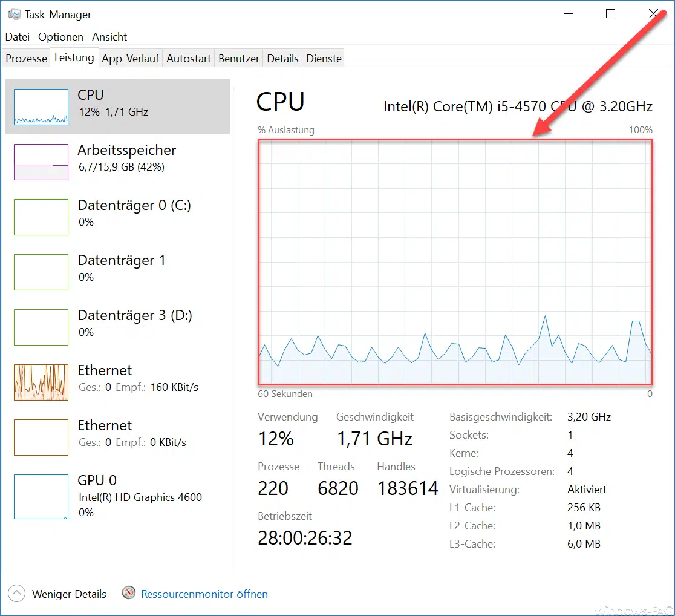Select the Datenträger 3 (D:) graph icon

coord(41,327)
